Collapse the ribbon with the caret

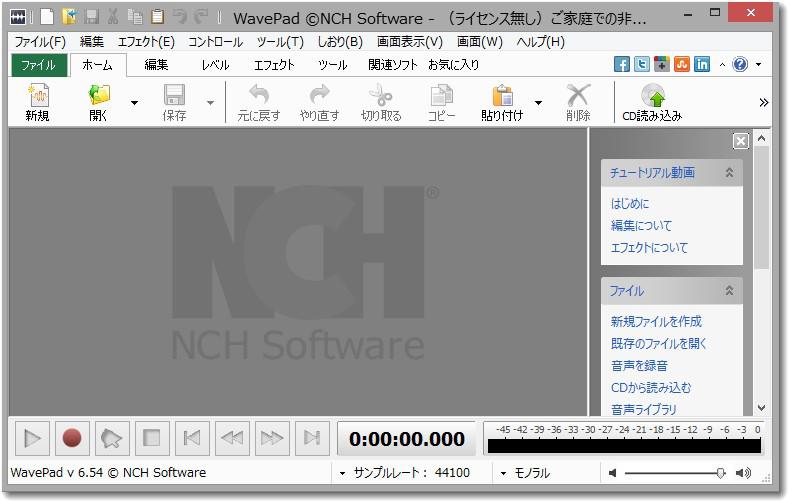click(722, 65)
